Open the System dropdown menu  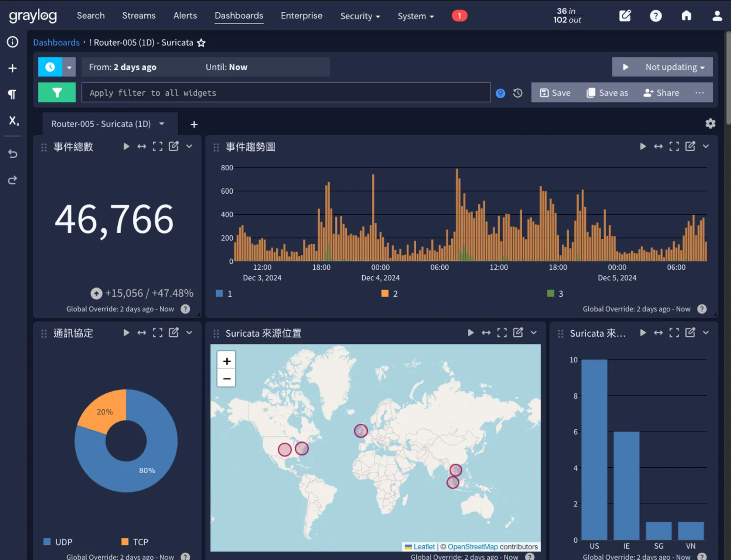click(x=416, y=16)
